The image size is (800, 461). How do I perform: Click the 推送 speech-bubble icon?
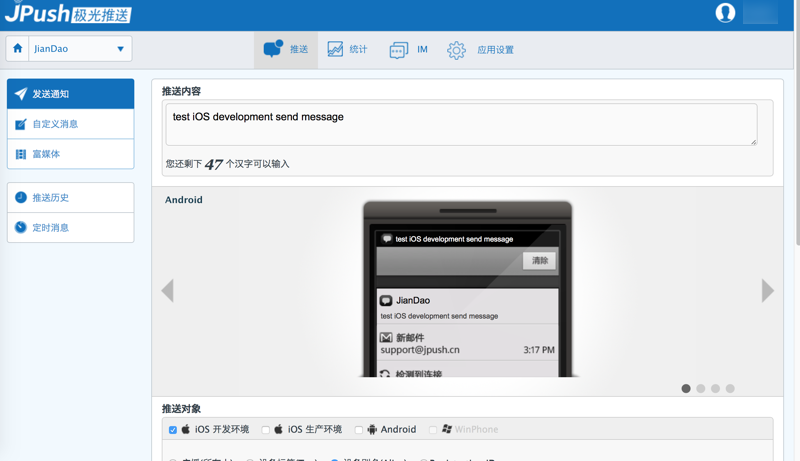click(273, 48)
